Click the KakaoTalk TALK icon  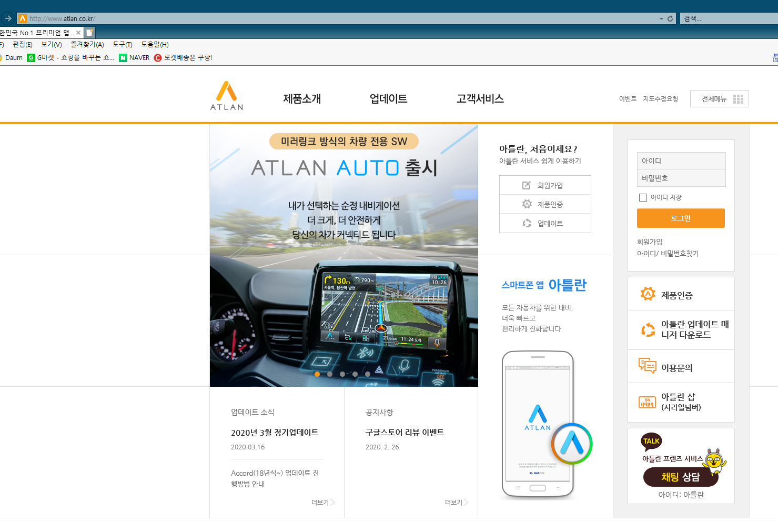click(651, 441)
